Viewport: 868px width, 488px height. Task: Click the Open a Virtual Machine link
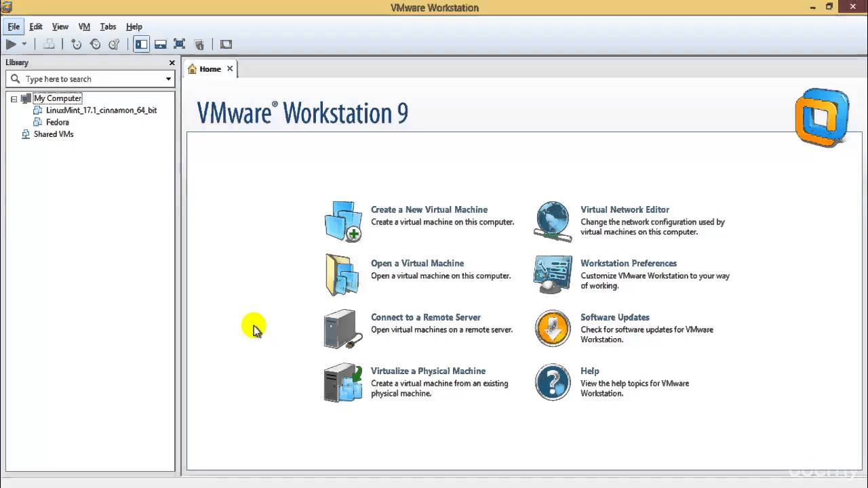tap(417, 263)
